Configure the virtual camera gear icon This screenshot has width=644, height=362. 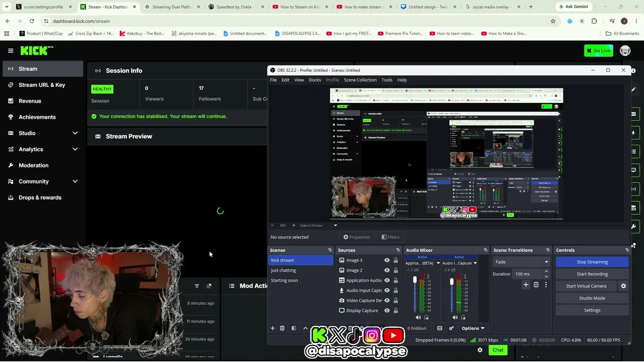(623, 286)
